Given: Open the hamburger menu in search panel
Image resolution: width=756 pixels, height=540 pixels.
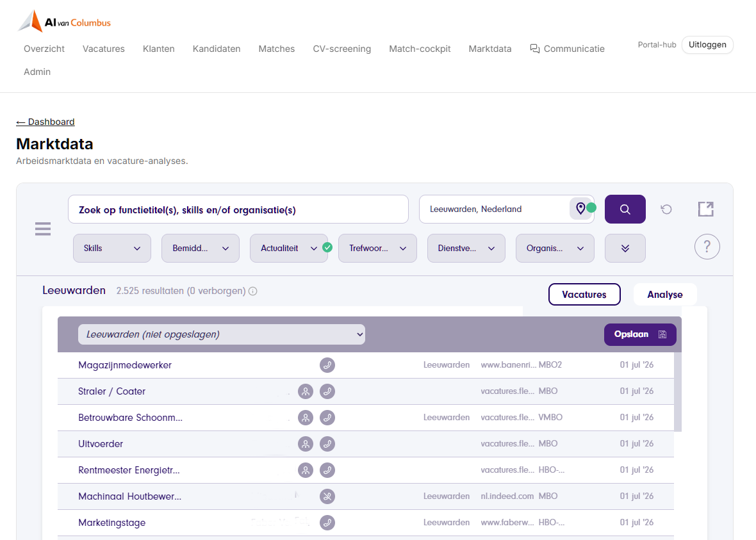Looking at the screenshot, I should (x=43, y=229).
